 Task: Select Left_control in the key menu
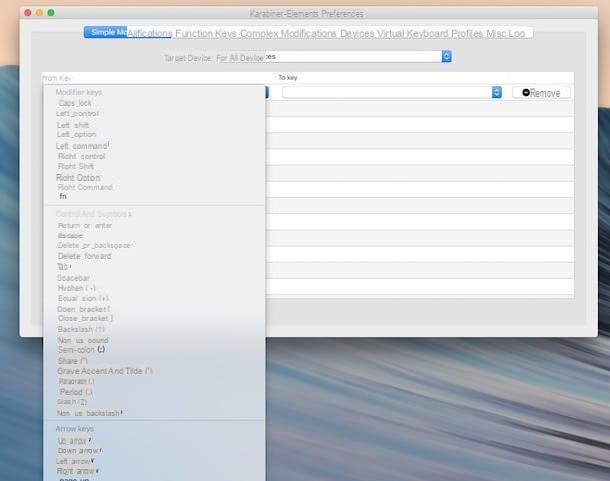pos(77,113)
